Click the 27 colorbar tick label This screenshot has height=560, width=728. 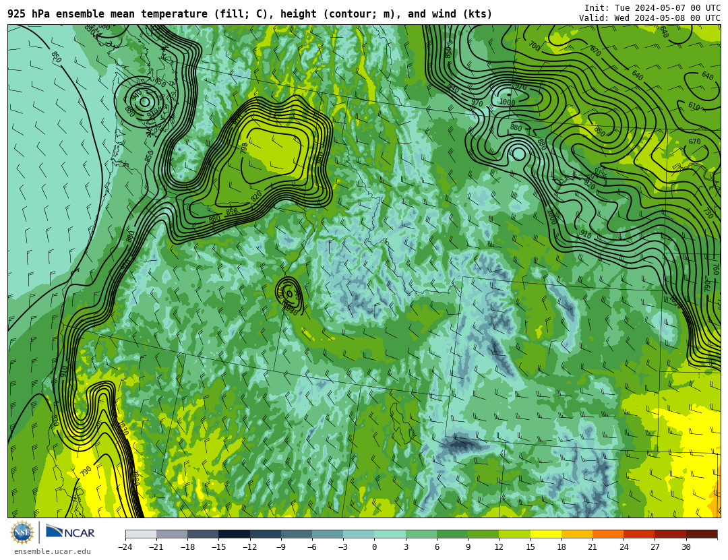pyautogui.click(x=655, y=547)
